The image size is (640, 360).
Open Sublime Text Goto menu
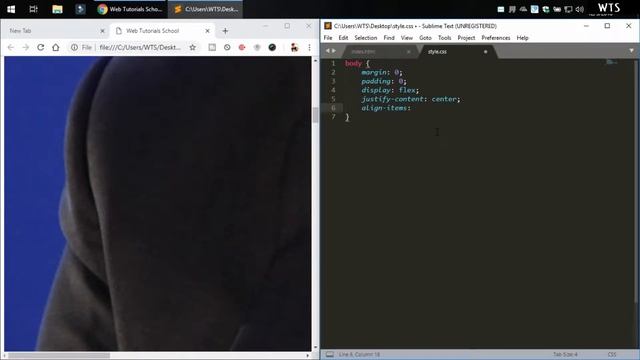point(425,38)
